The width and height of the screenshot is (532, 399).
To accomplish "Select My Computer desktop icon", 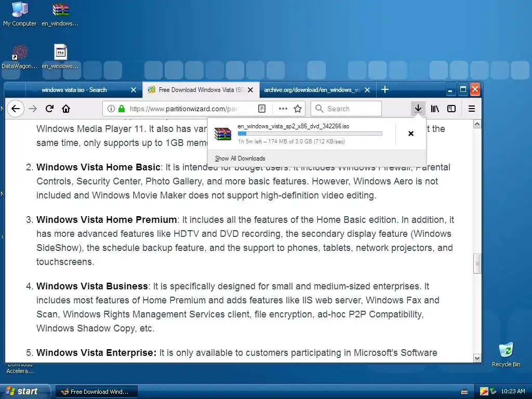I will pyautogui.click(x=20, y=14).
